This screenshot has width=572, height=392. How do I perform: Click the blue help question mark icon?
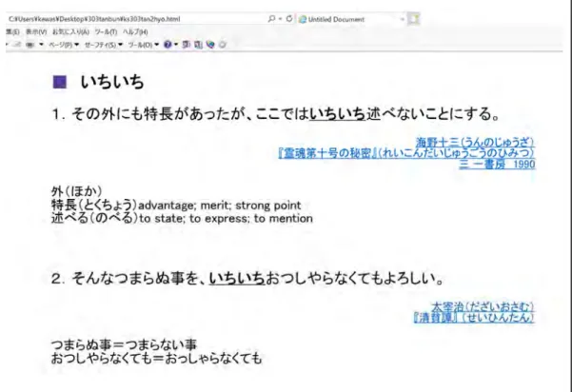coord(168,45)
